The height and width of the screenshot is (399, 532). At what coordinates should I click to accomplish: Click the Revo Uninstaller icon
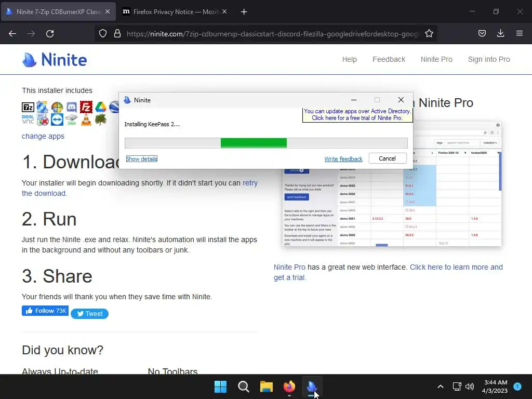point(43,119)
